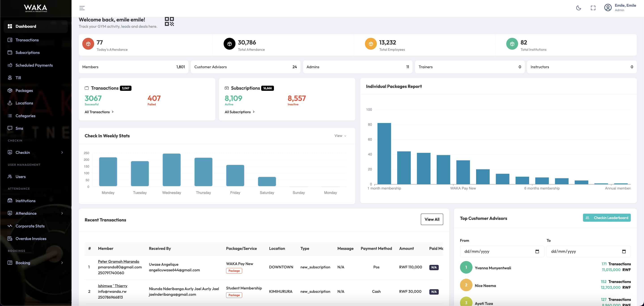Click the fullscreen expand icon
Screen dimensions: 644x306
tap(593, 8)
